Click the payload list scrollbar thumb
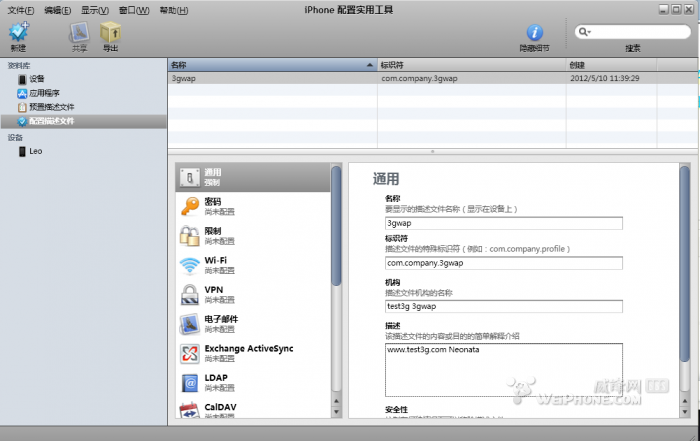The width and height of the screenshot is (700, 441). pos(336,225)
